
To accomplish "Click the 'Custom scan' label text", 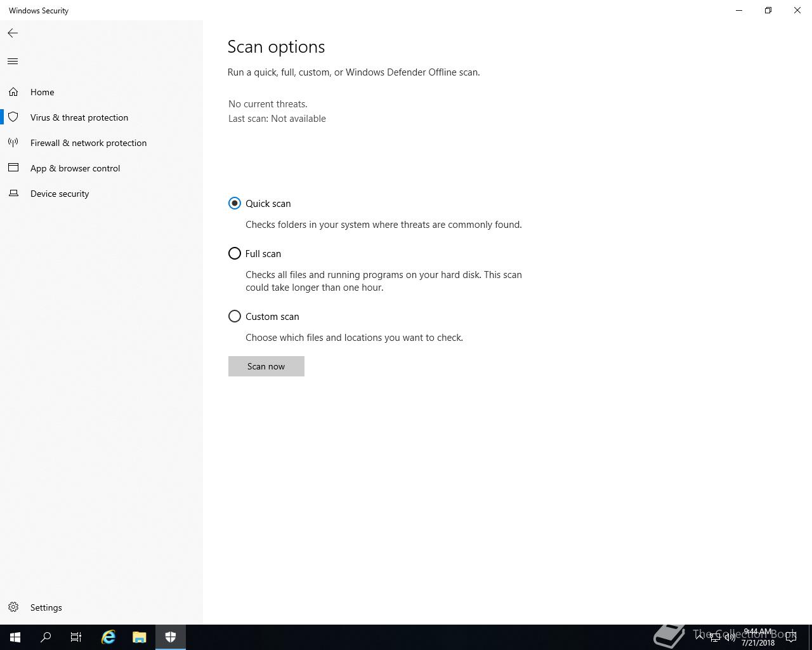I will pos(272,317).
